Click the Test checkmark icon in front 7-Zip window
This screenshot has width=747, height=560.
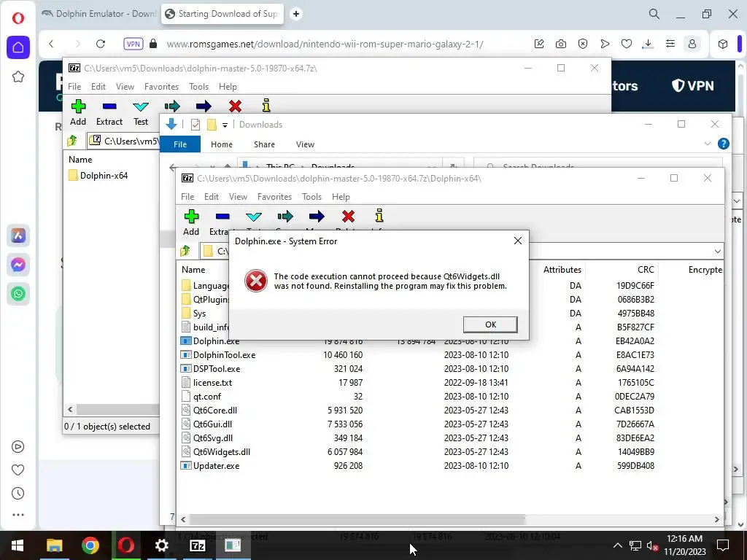point(253,217)
